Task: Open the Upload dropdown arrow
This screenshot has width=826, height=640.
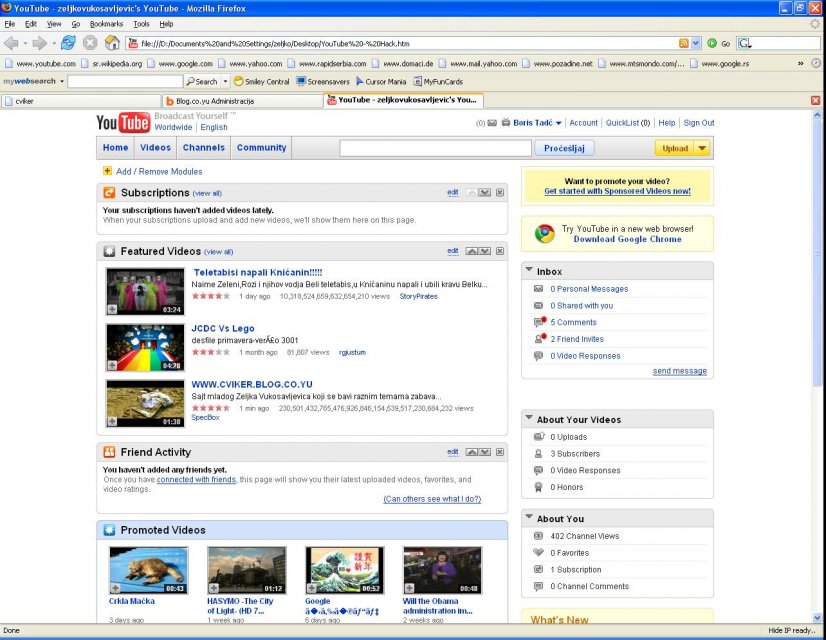Action: [x=702, y=148]
